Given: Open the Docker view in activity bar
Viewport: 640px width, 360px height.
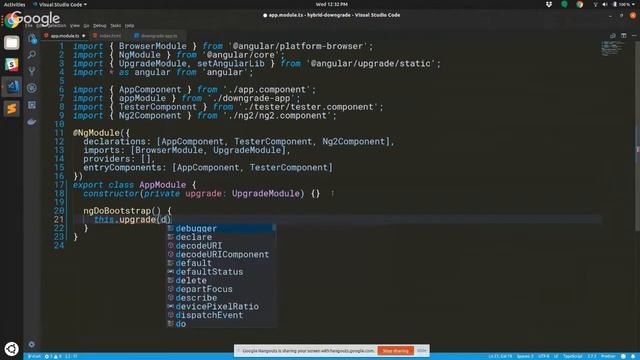Looking at the screenshot, I should [x=32, y=121].
